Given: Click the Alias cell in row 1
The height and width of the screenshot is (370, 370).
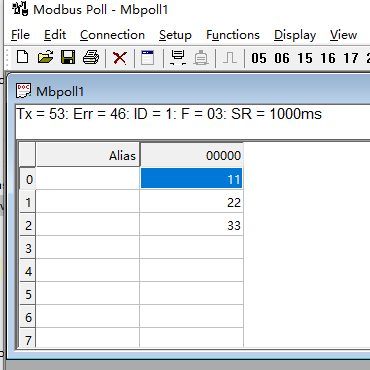Looking at the screenshot, I should pos(88,201).
